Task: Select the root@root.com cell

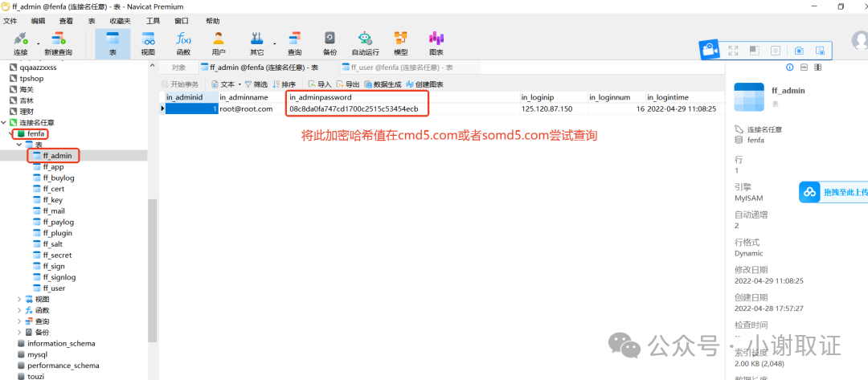Action: [252, 109]
